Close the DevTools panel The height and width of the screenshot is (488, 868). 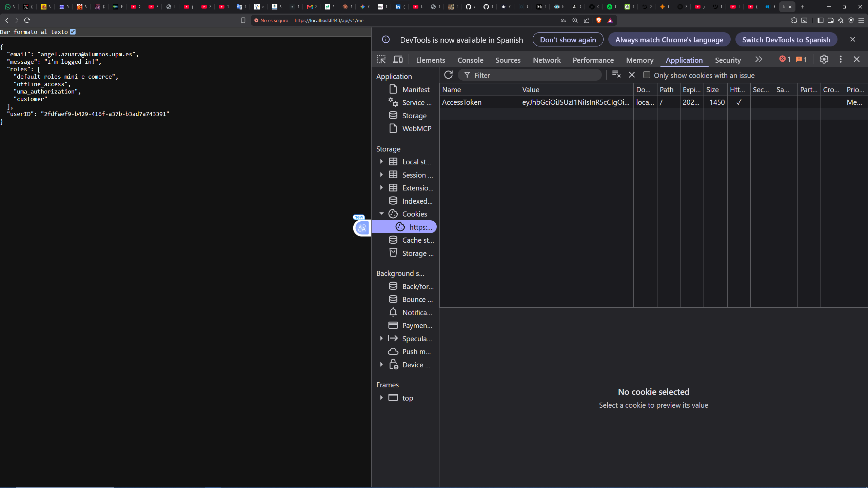coord(857,59)
